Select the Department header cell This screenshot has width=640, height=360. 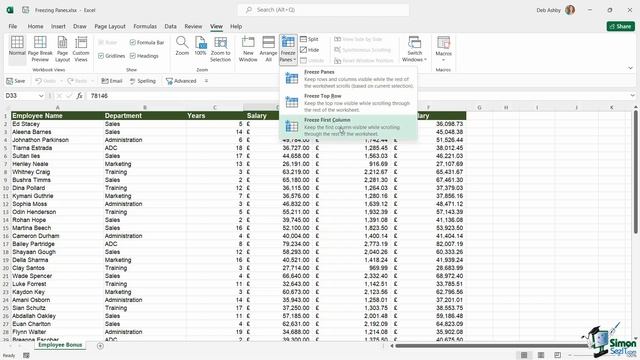click(x=144, y=116)
